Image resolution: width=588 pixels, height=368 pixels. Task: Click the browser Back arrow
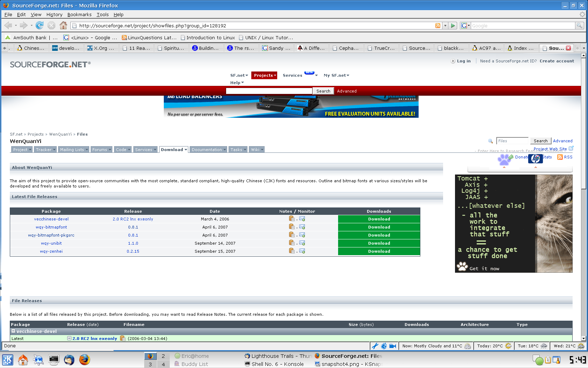(8, 25)
